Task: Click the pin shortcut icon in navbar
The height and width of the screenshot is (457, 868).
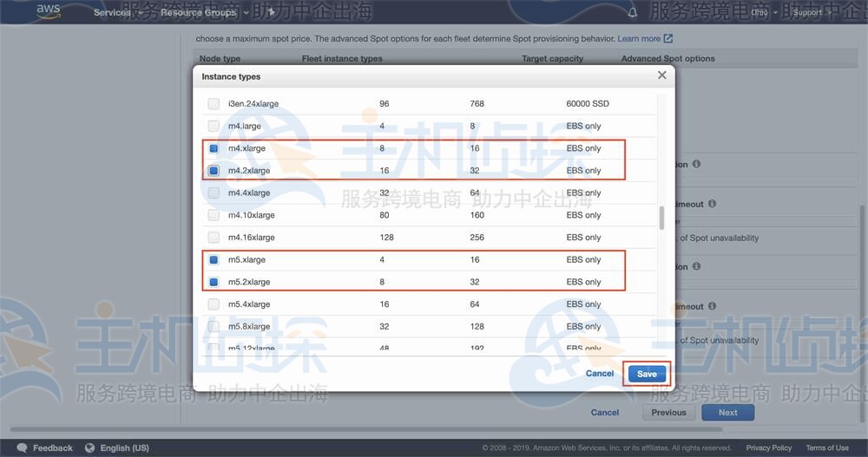Action: point(271,11)
